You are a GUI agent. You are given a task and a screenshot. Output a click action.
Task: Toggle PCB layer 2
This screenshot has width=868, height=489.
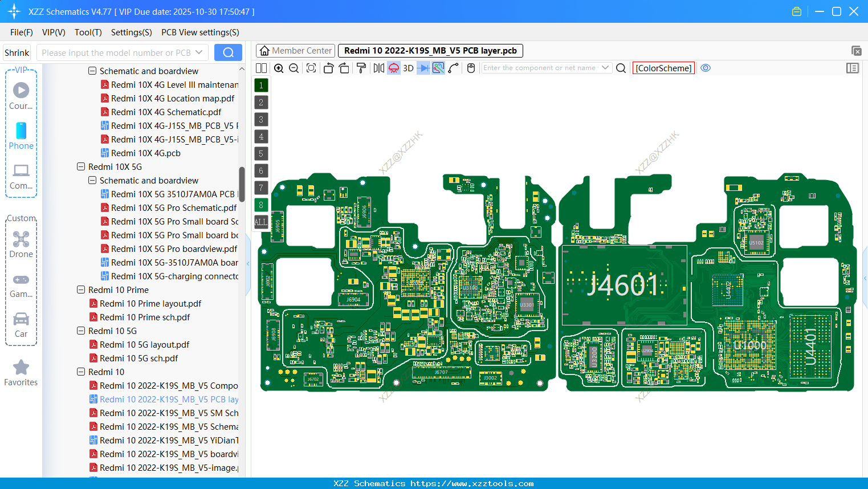tap(261, 103)
